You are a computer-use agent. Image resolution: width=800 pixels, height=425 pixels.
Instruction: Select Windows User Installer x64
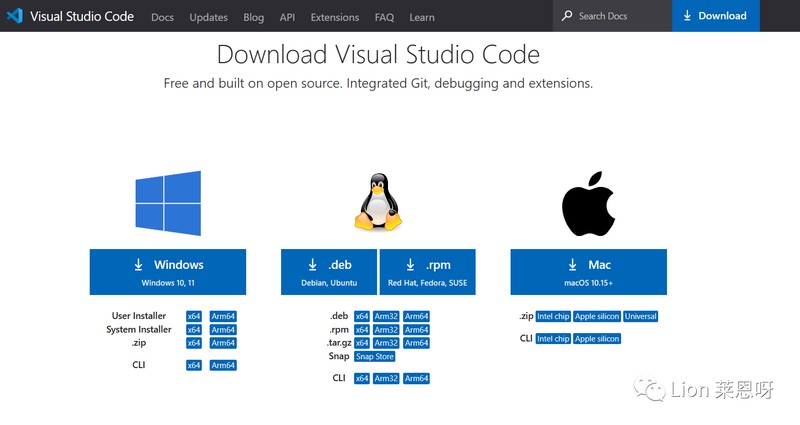coord(194,316)
